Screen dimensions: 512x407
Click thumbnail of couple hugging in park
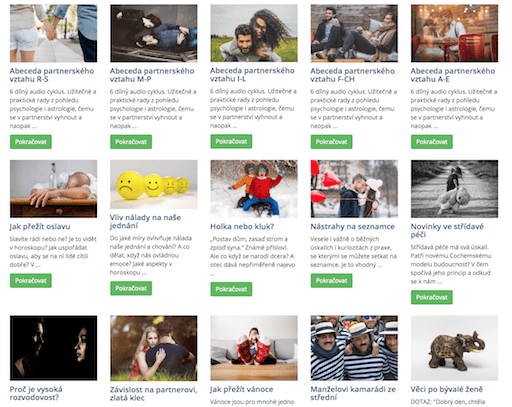(154, 348)
